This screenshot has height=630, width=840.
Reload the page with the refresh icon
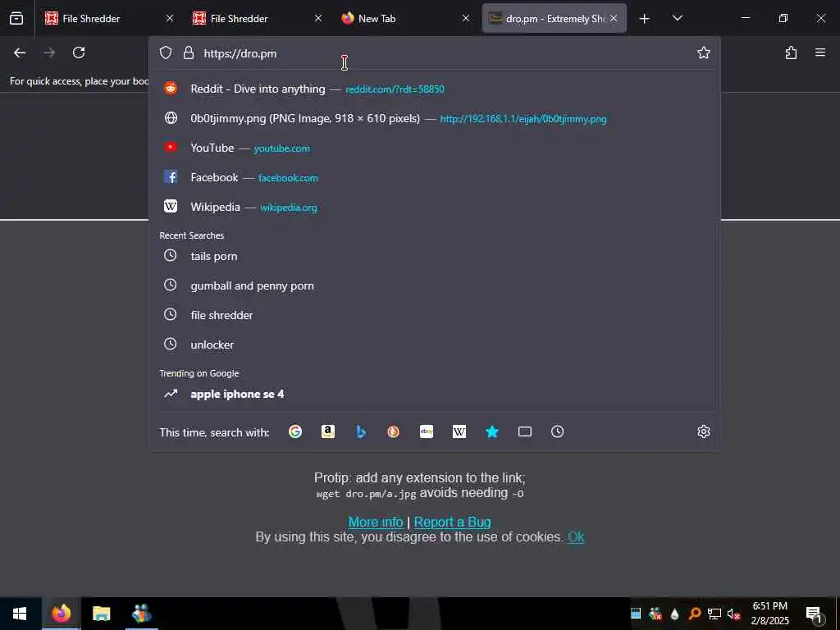(x=79, y=52)
